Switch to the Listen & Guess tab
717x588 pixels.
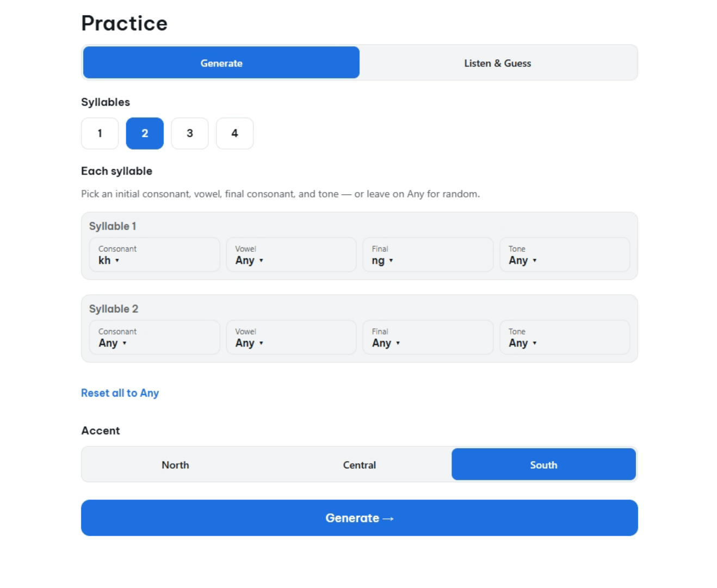coord(497,63)
